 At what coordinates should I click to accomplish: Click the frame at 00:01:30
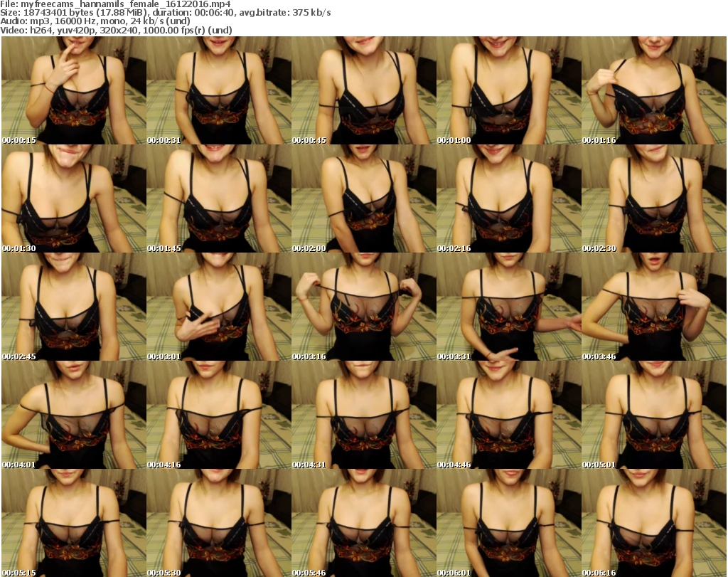[x=74, y=198]
